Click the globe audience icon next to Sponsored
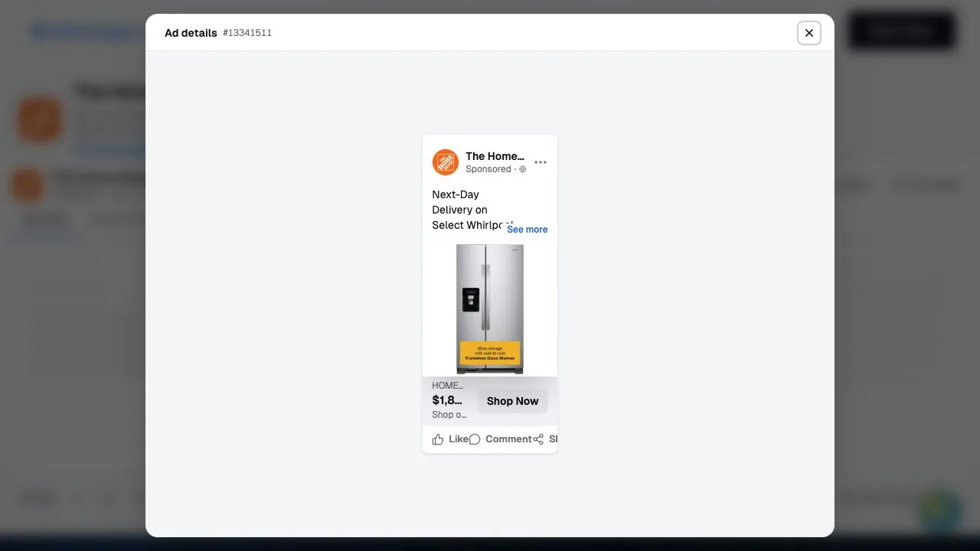This screenshot has width=980, height=551. coord(523,169)
